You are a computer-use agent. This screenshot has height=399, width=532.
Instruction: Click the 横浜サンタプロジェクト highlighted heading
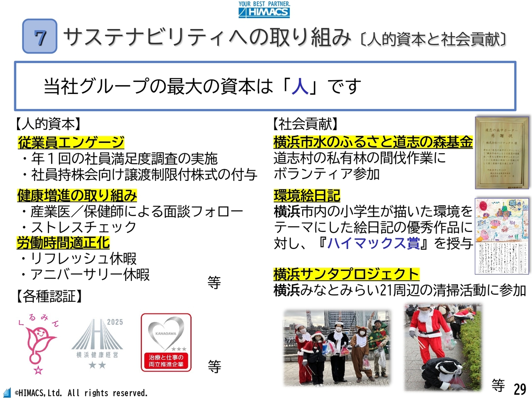[346, 274]
